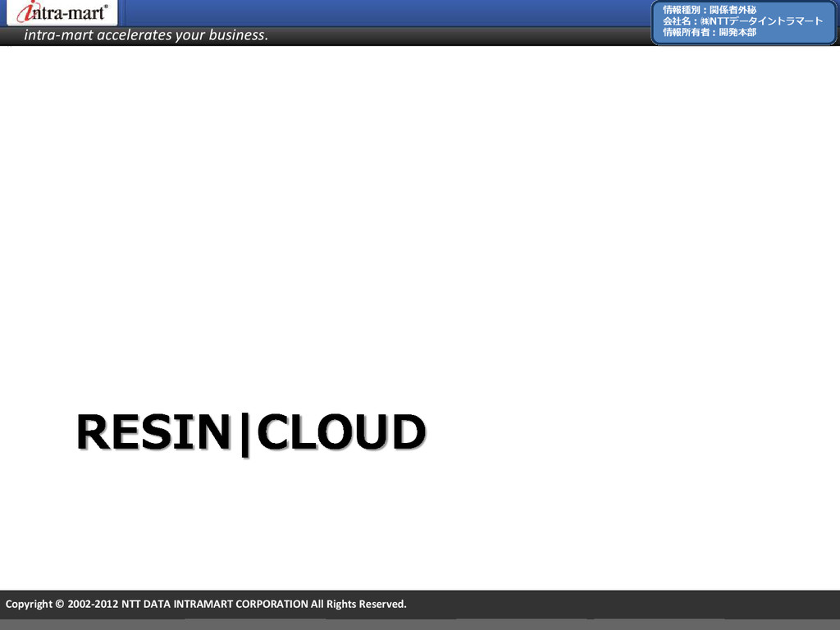Click the copyright notice in the footer
The width and height of the screenshot is (840, 630).
206,604
